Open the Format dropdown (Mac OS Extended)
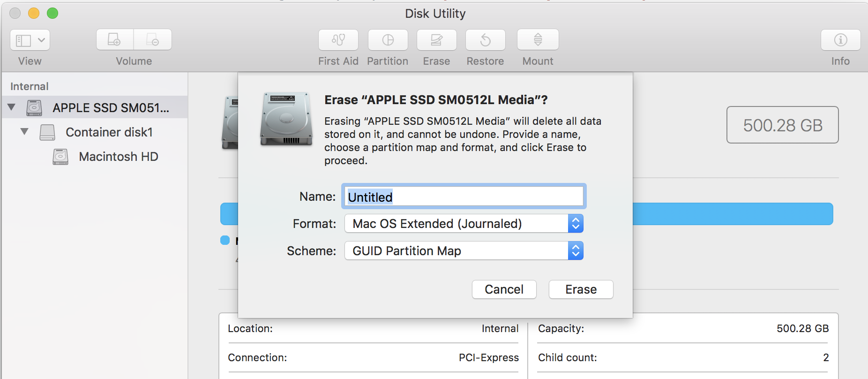 (464, 224)
